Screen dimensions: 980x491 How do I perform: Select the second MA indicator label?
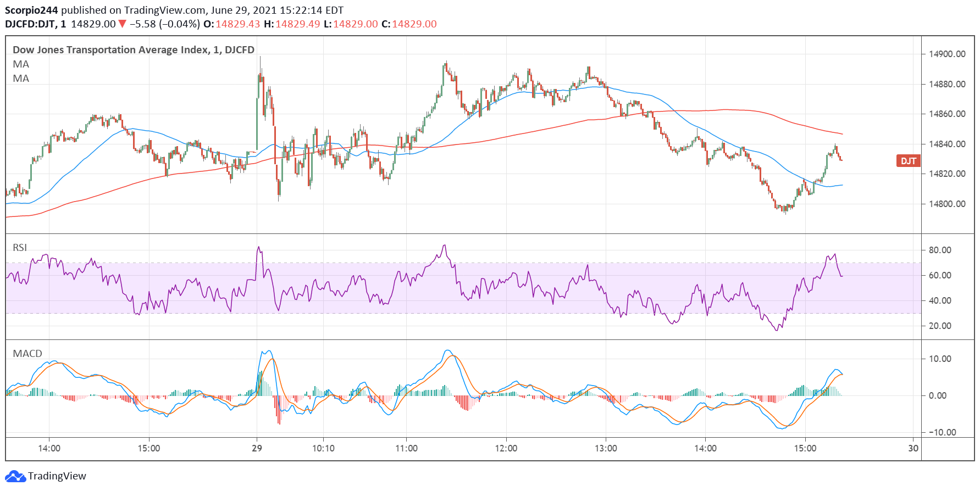pyautogui.click(x=21, y=79)
